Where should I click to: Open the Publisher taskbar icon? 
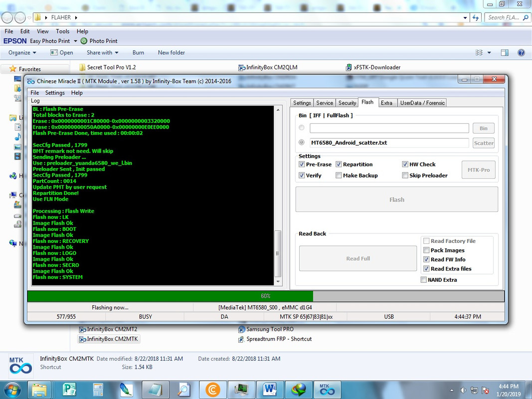coord(69,390)
